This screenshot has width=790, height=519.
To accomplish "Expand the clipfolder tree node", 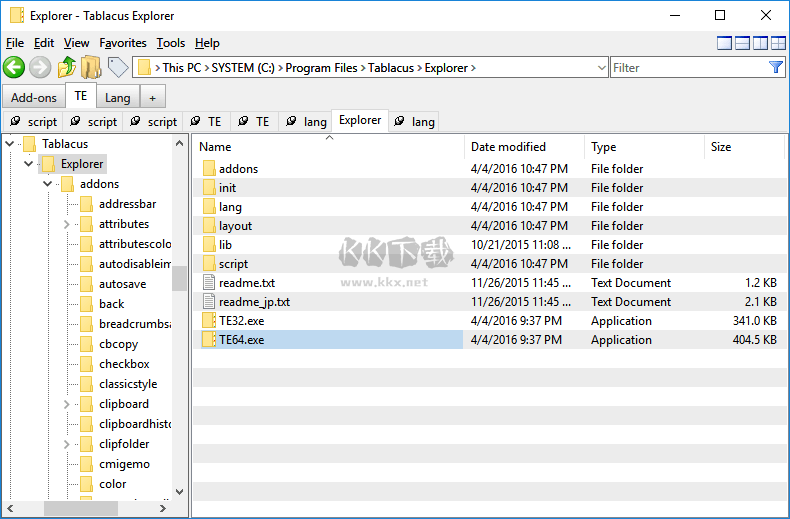I will (66, 444).
